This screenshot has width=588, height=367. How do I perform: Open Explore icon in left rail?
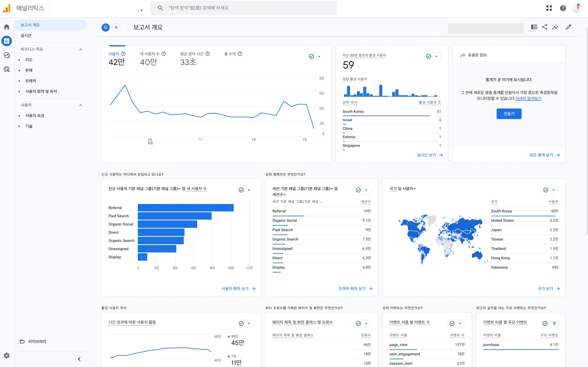point(7,55)
